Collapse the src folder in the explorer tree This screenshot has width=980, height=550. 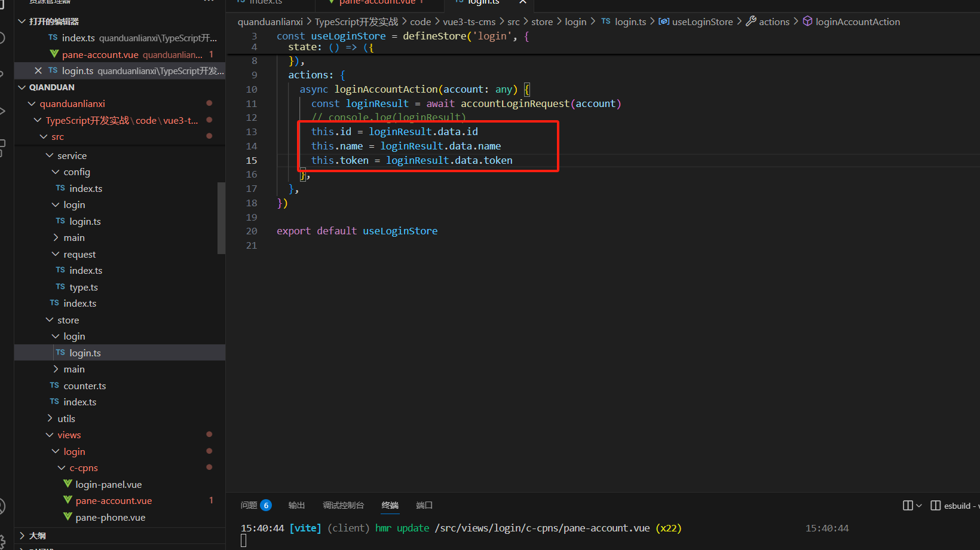(44, 137)
